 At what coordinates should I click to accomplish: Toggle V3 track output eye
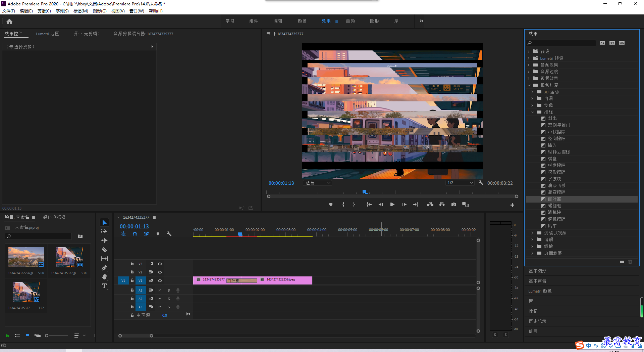(160, 264)
